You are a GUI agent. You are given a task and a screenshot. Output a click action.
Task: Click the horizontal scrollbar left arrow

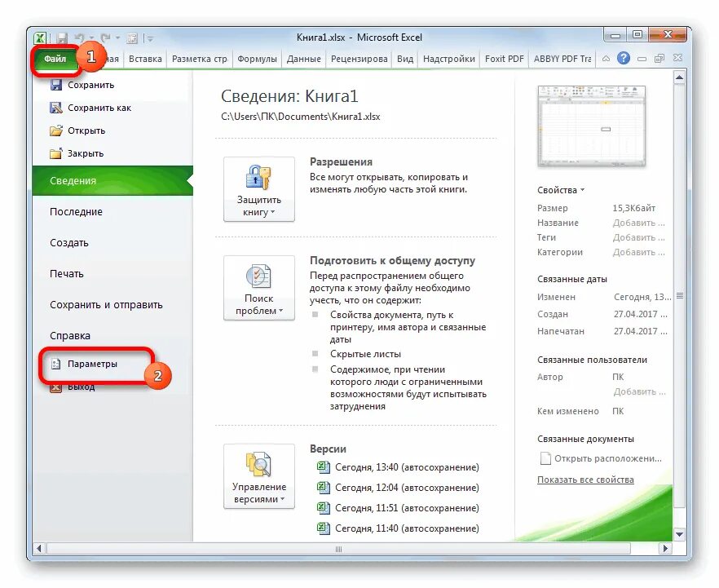tap(39, 549)
